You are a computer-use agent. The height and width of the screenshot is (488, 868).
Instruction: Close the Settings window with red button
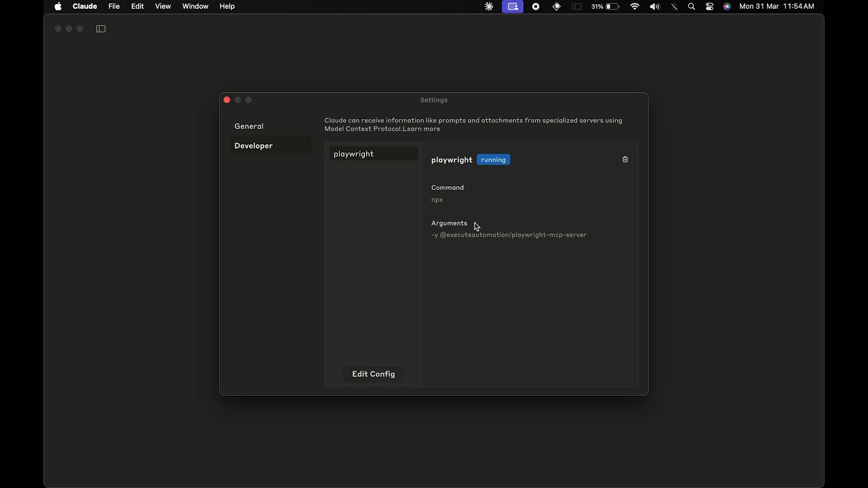(226, 100)
